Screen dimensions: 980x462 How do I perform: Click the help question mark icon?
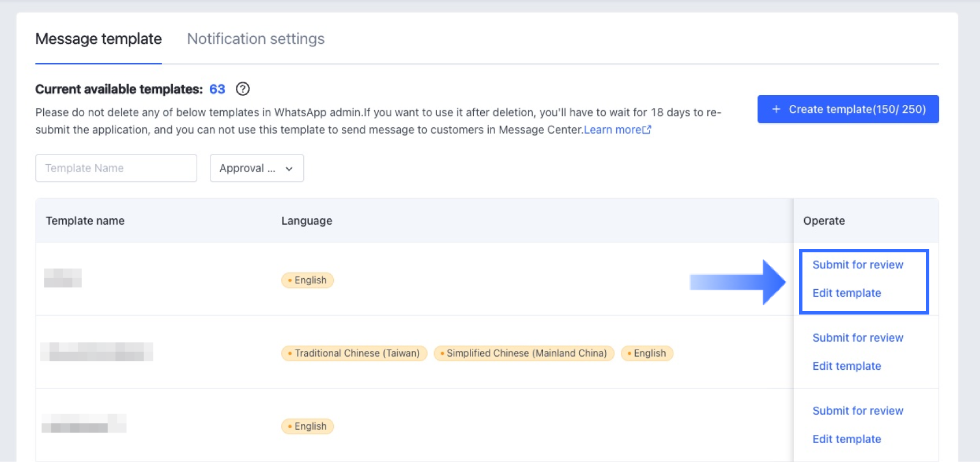243,89
